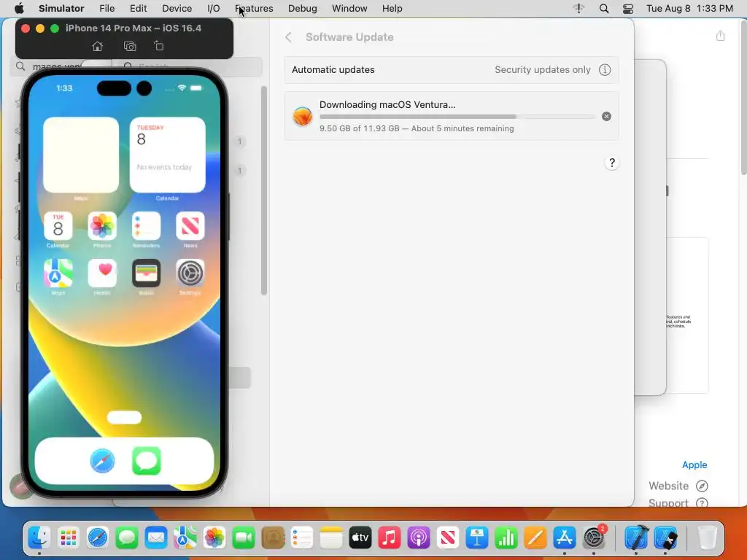This screenshot has width=747, height=560.
Task: Tap the blank Maps widget on iPhone
Action: (81, 155)
